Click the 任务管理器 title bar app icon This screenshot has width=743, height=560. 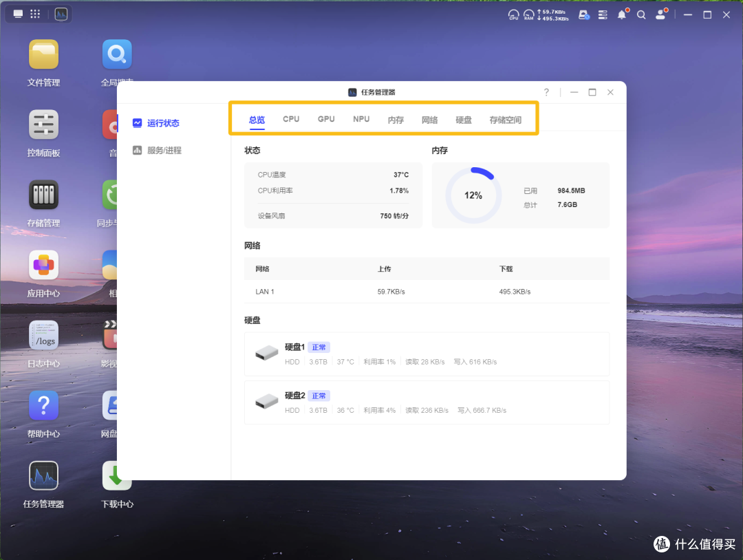352,92
